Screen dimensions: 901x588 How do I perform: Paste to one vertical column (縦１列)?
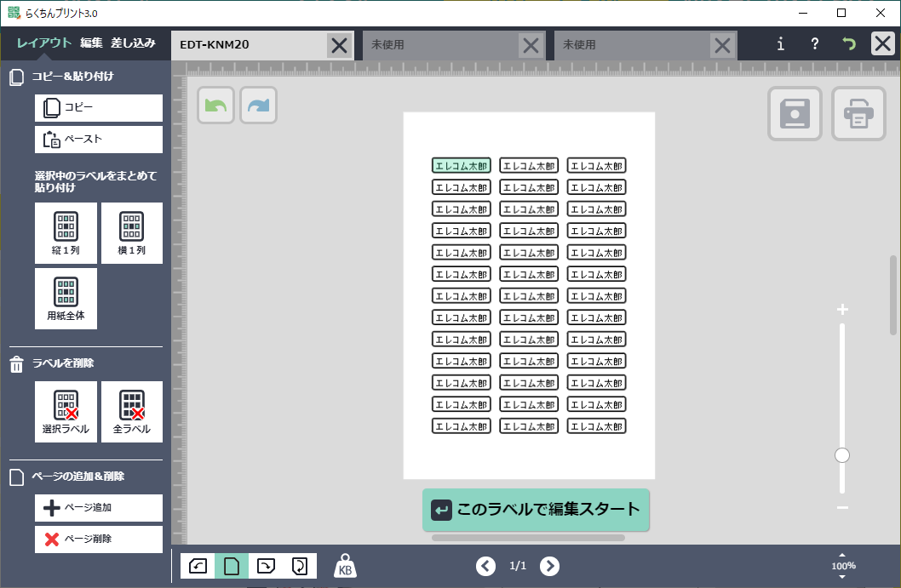pyautogui.click(x=66, y=233)
